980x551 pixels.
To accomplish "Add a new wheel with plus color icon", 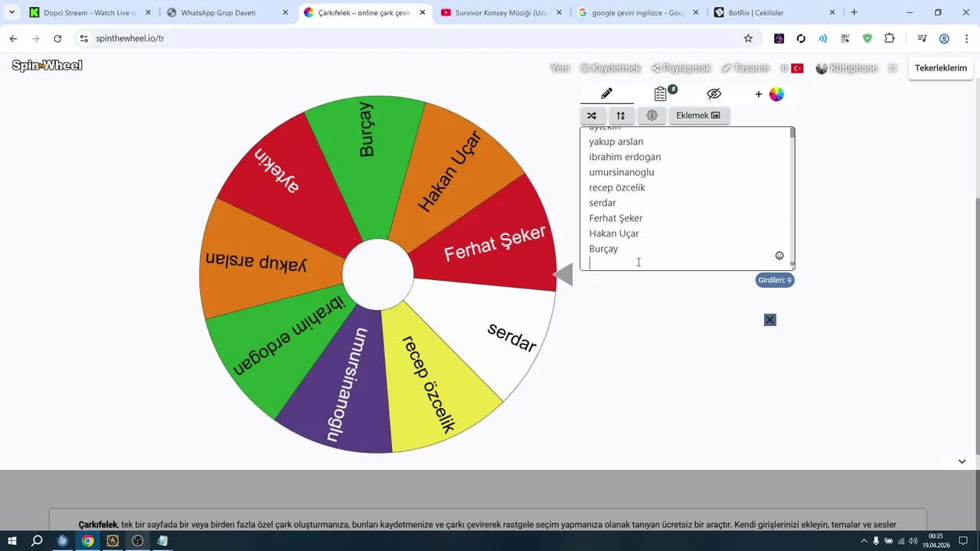I will tap(769, 94).
